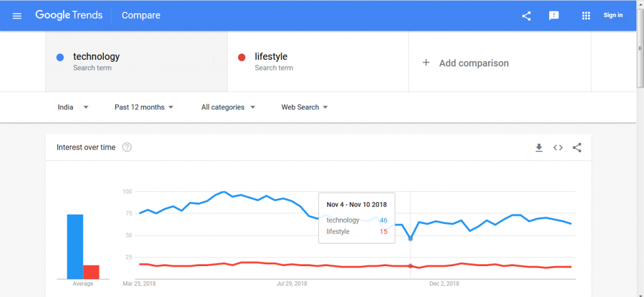This screenshot has width=644, height=297.
Task: Open the hamburger main menu
Action: click(17, 16)
